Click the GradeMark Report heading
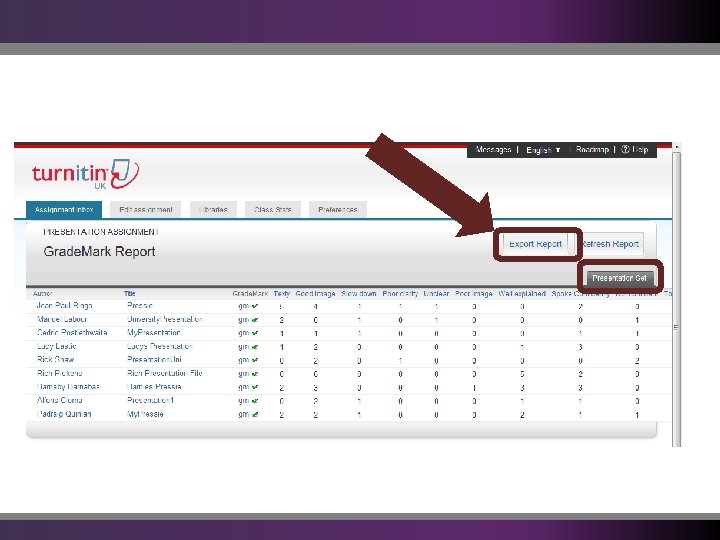This screenshot has height=540, width=720. [99, 252]
